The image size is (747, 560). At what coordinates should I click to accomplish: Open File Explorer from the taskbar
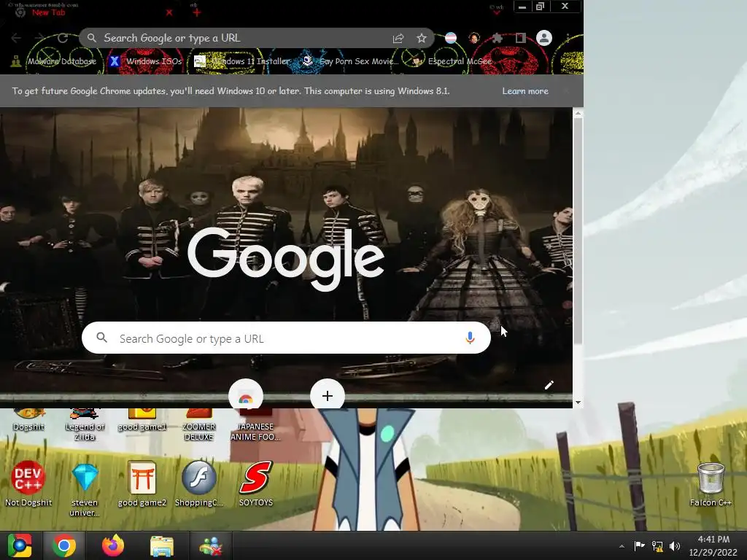pos(162,545)
